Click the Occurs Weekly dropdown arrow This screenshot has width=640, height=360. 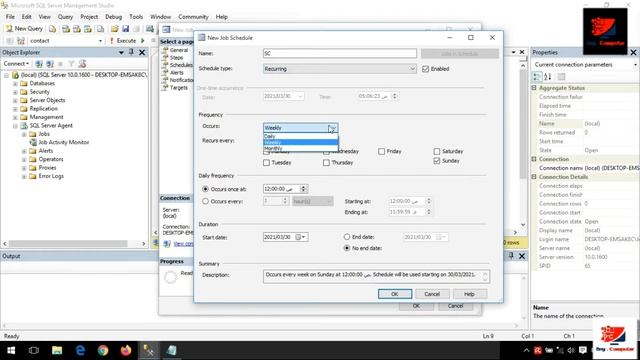click(x=333, y=128)
